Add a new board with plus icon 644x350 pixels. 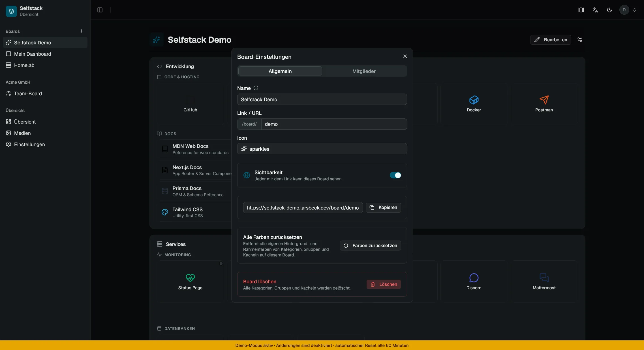point(82,31)
